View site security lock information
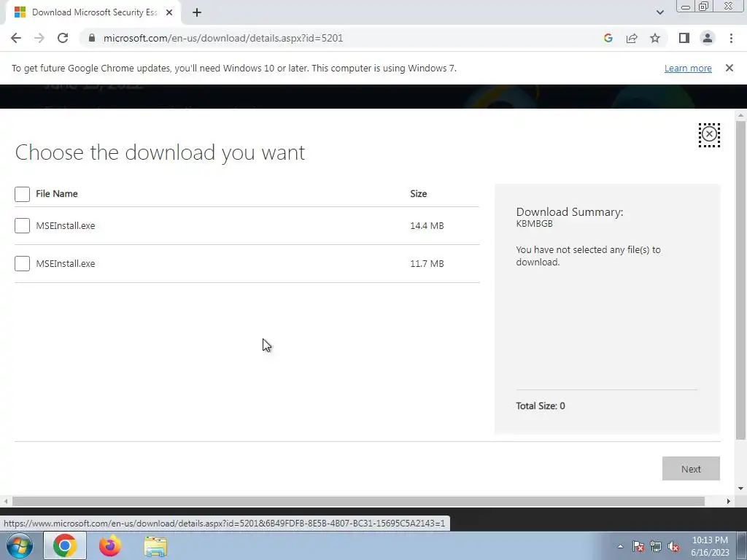 pos(92,38)
